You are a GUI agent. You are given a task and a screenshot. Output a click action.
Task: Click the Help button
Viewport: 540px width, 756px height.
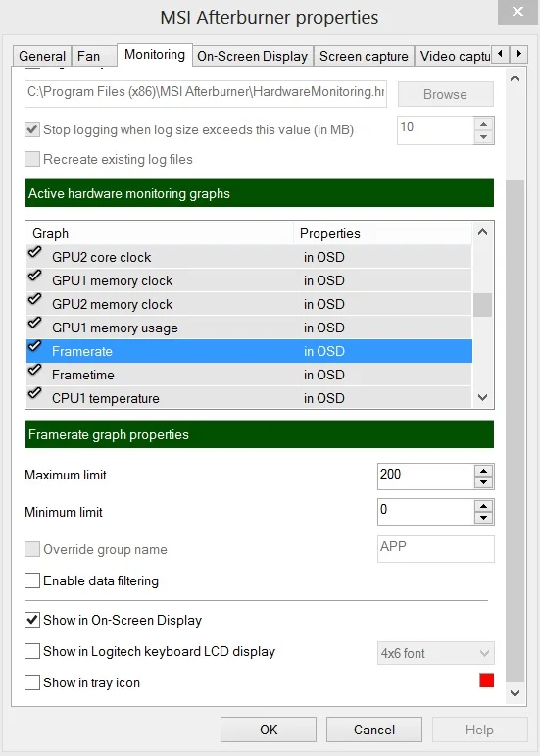(x=479, y=730)
